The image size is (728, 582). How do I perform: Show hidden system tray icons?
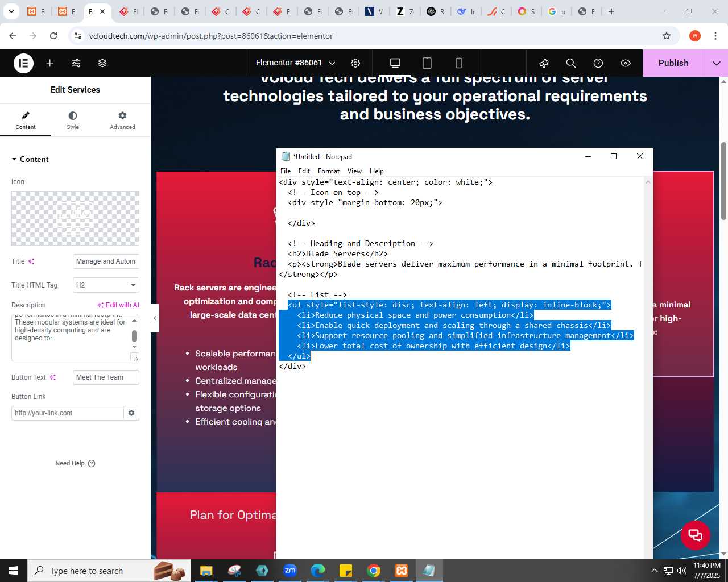[x=654, y=571]
